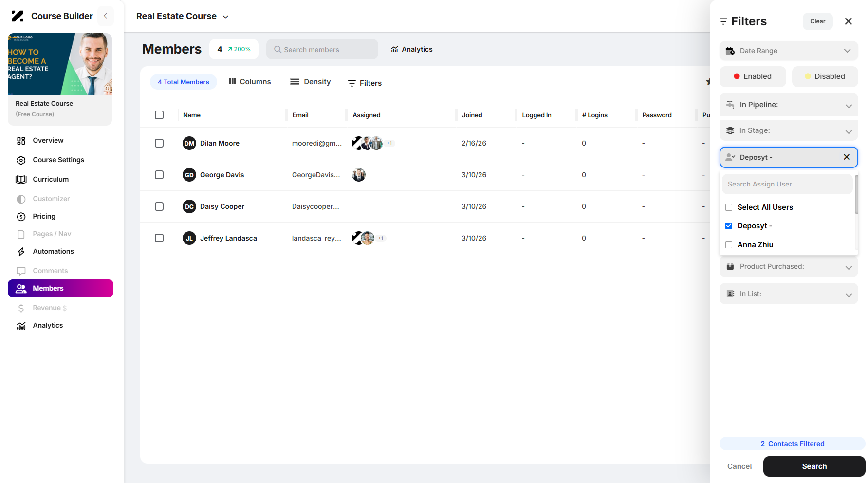The image size is (868, 483).
Task: Click the 4 Total Members pill
Action: click(184, 82)
